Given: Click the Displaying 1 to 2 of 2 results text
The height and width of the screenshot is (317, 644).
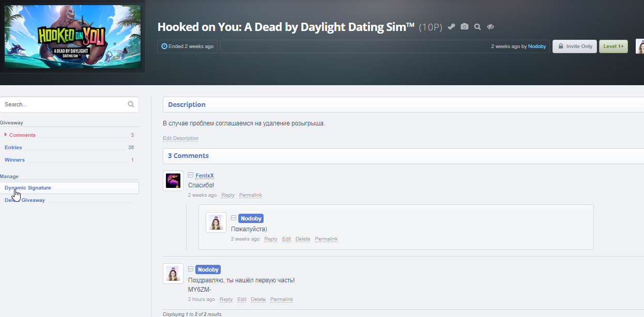Looking at the screenshot, I should [x=192, y=314].
